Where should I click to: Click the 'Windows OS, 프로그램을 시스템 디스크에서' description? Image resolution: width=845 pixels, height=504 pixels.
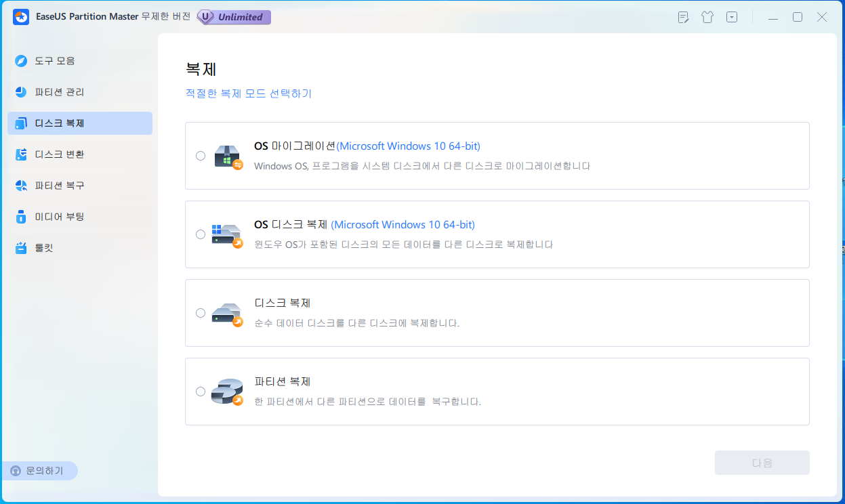click(x=422, y=165)
